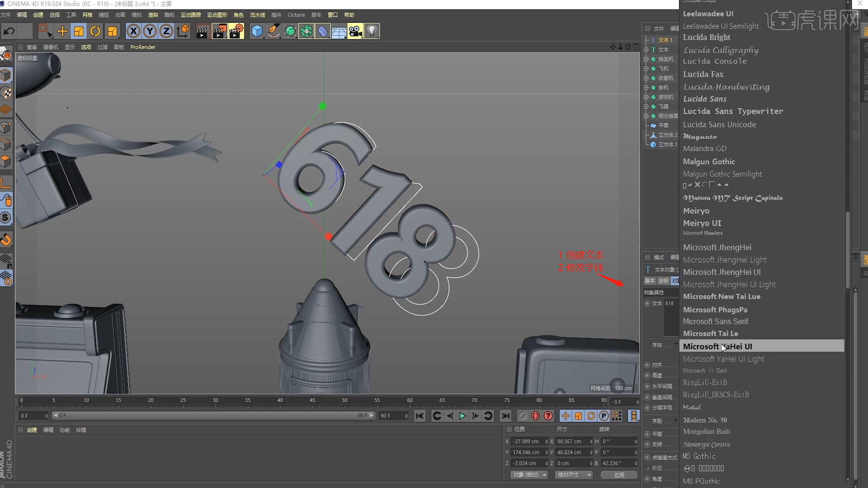Select the Move tool
Image resolution: width=868 pixels, height=488 pixels.
[62, 31]
